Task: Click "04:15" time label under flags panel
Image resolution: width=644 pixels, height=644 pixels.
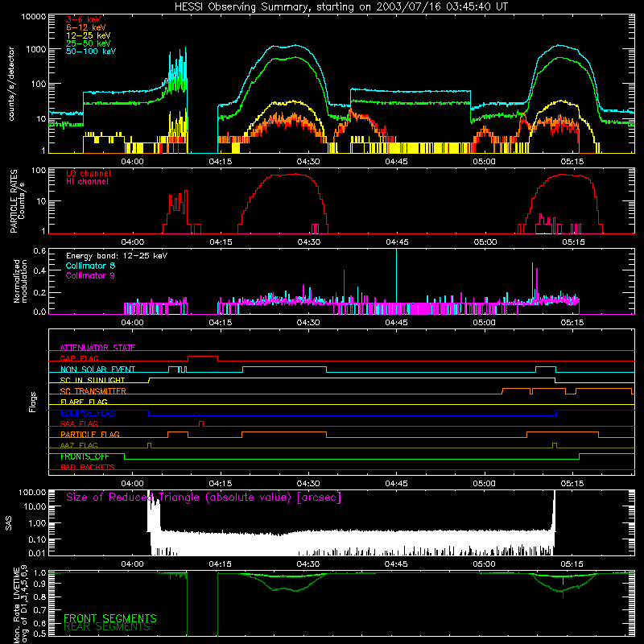Action: (221, 484)
